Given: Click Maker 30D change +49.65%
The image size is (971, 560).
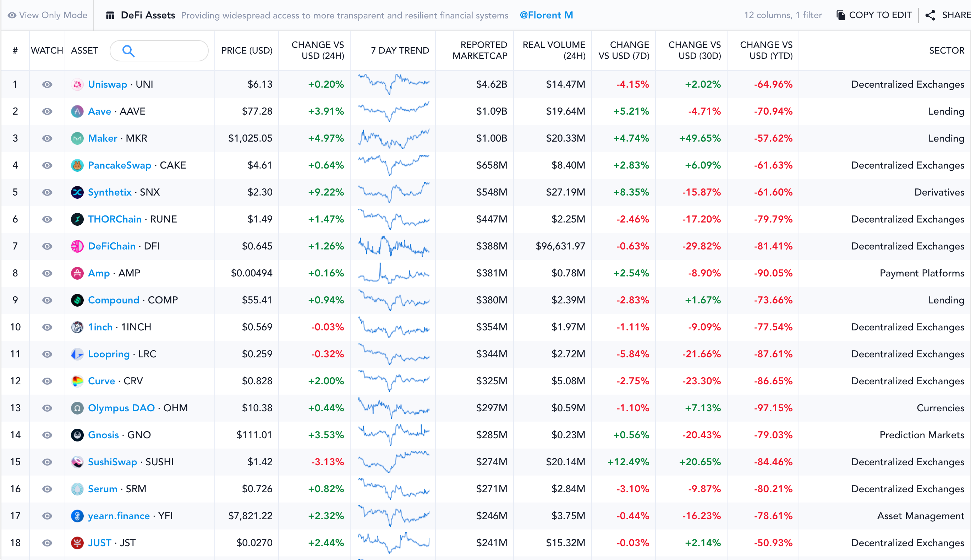Looking at the screenshot, I should coord(700,138).
